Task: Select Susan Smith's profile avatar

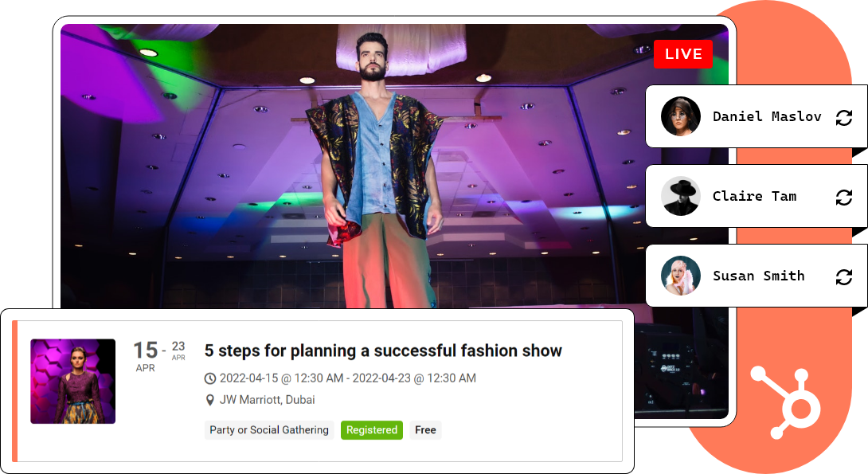Action: (681, 276)
